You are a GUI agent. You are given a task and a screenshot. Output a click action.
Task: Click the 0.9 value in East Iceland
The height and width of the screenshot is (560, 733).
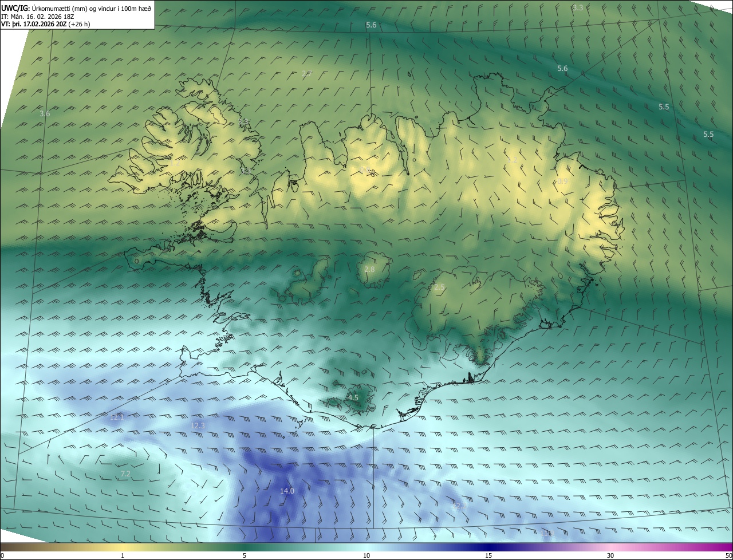[x=562, y=181]
